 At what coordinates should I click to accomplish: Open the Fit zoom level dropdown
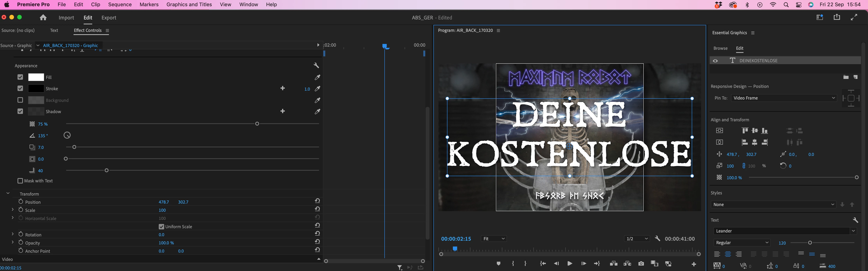coord(494,239)
